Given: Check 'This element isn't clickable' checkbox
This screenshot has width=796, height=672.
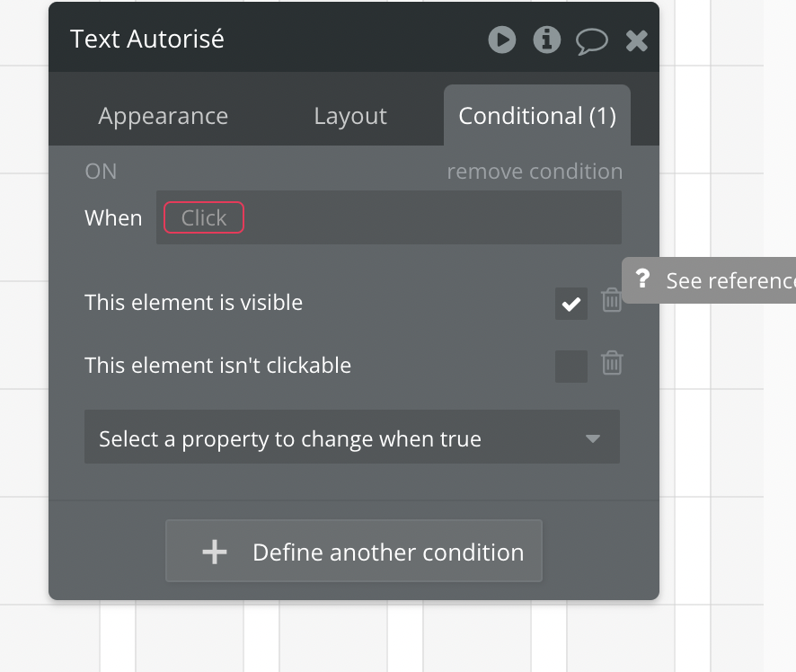Looking at the screenshot, I should [571, 367].
